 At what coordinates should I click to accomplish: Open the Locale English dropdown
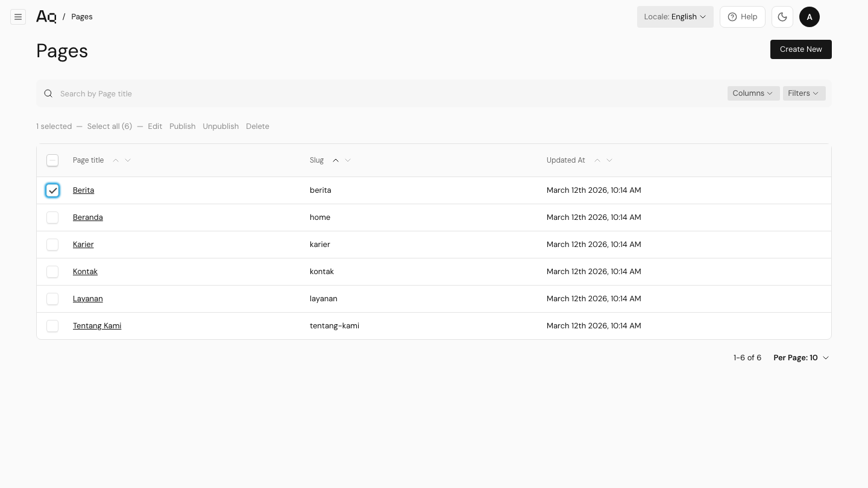coord(675,17)
